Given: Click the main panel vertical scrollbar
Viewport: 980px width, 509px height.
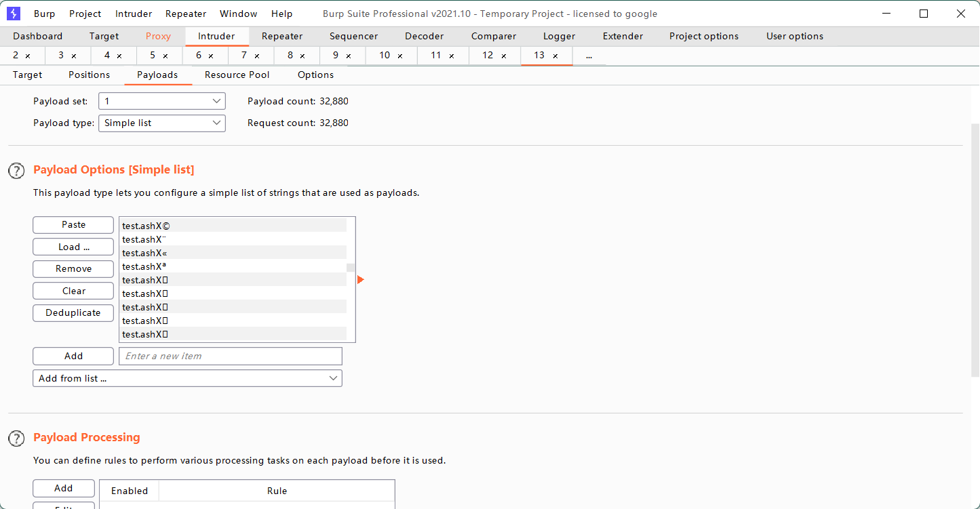Looking at the screenshot, I should click(975, 251).
